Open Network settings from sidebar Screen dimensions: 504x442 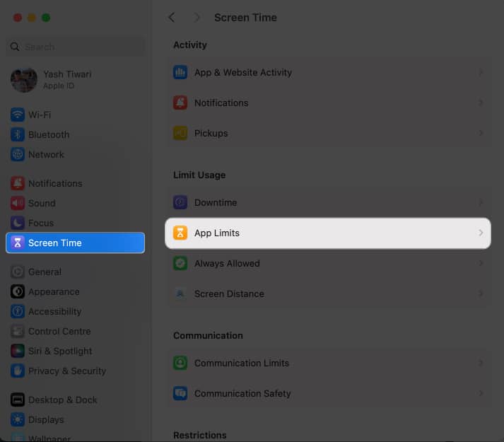click(75, 154)
